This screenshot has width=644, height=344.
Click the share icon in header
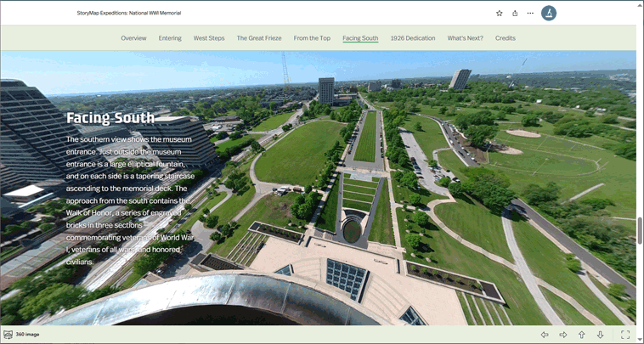(x=515, y=14)
